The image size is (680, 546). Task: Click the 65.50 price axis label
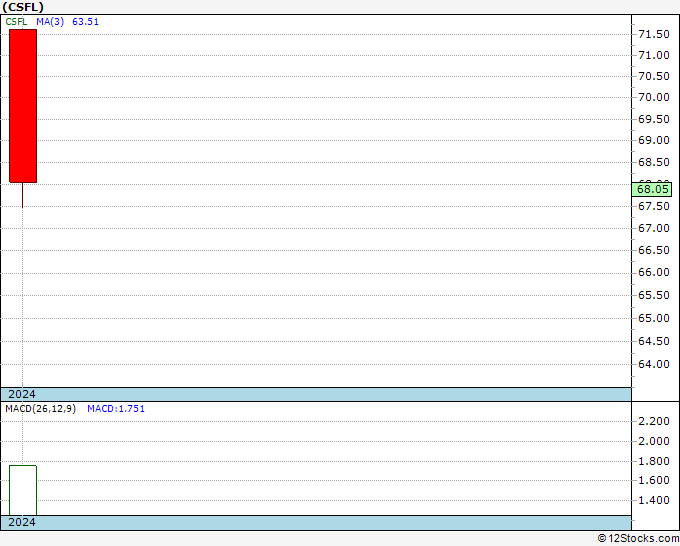pyautogui.click(x=654, y=295)
